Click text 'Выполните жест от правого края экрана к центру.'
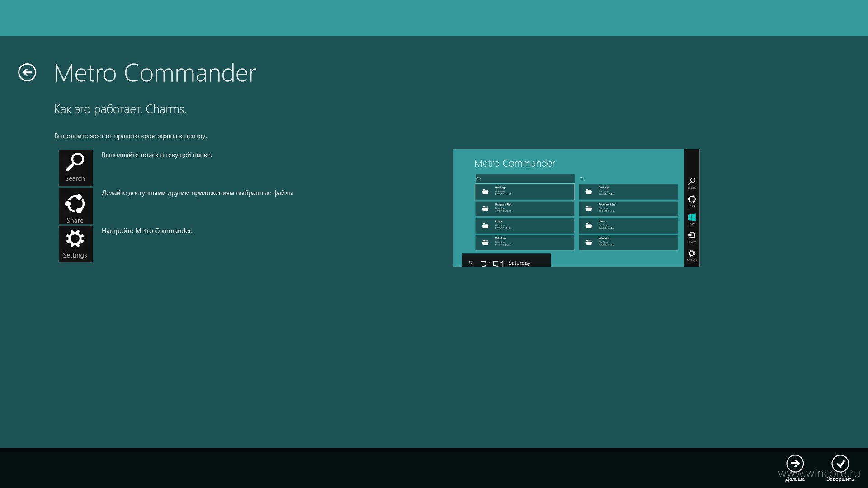This screenshot has width=868, height=488. [x=131, y=136]
